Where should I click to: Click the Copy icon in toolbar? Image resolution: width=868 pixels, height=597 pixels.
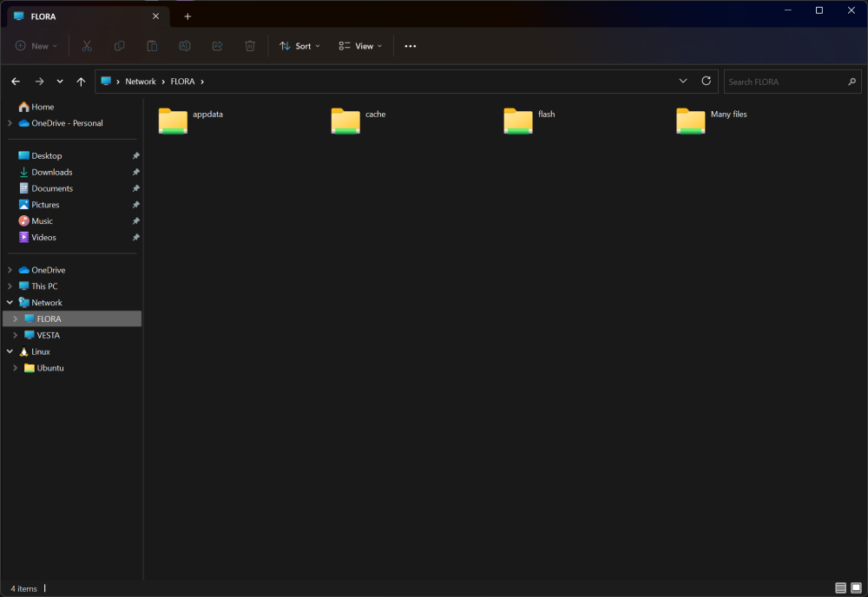(119, 46)
